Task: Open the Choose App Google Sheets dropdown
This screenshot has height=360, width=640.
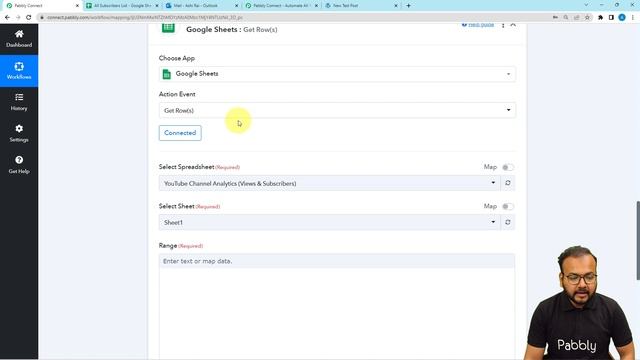Action: pos(337,74)
